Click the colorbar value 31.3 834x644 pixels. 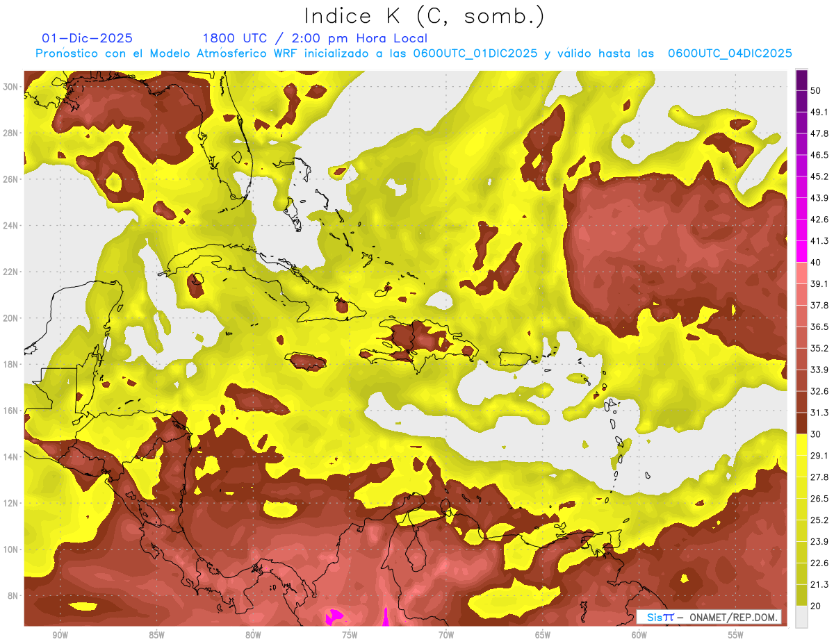(819, 413)
